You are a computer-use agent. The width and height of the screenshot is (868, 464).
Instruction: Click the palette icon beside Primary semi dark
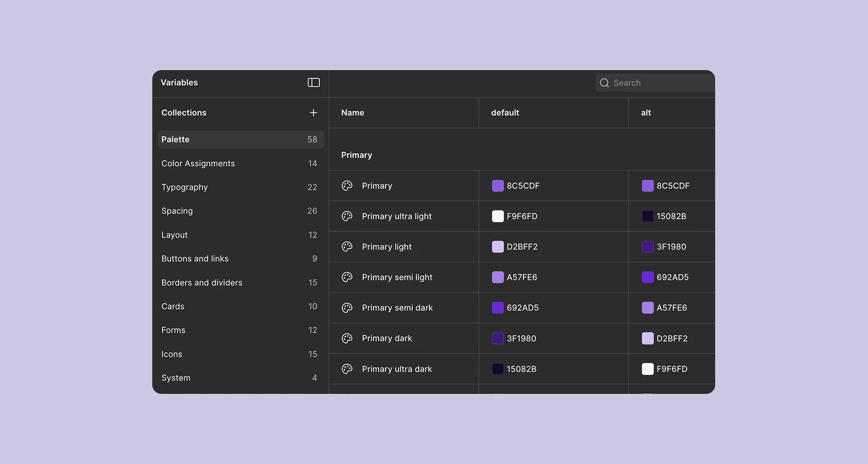coord(347,308)
